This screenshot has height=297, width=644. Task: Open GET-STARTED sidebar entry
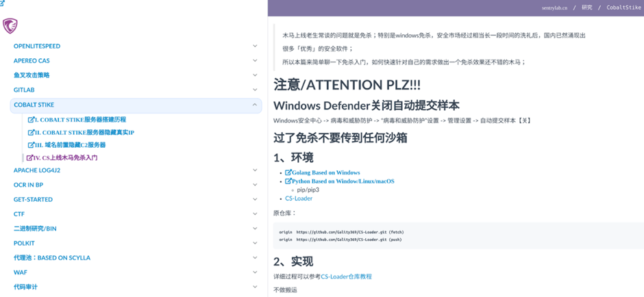(x=34, y=199)
